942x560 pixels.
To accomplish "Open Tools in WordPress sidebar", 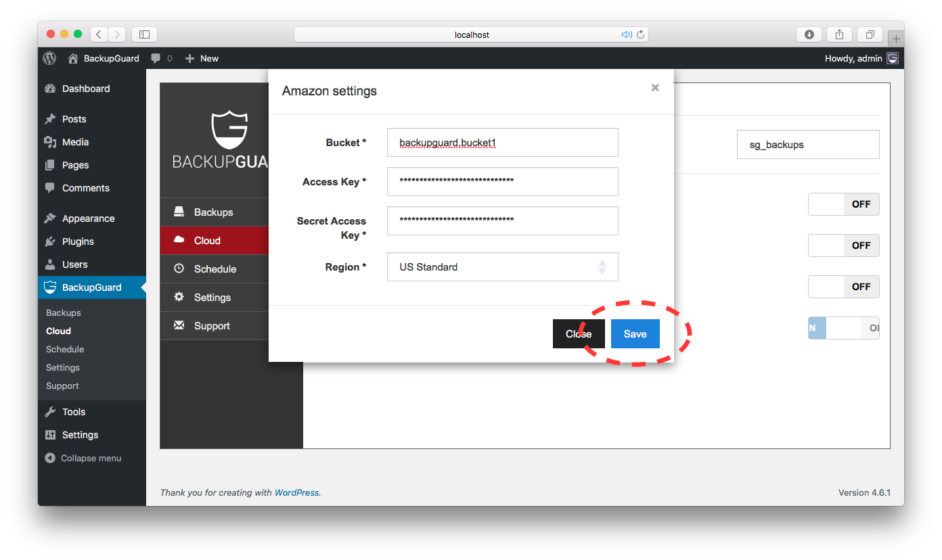I will click(x=92, y=412).
